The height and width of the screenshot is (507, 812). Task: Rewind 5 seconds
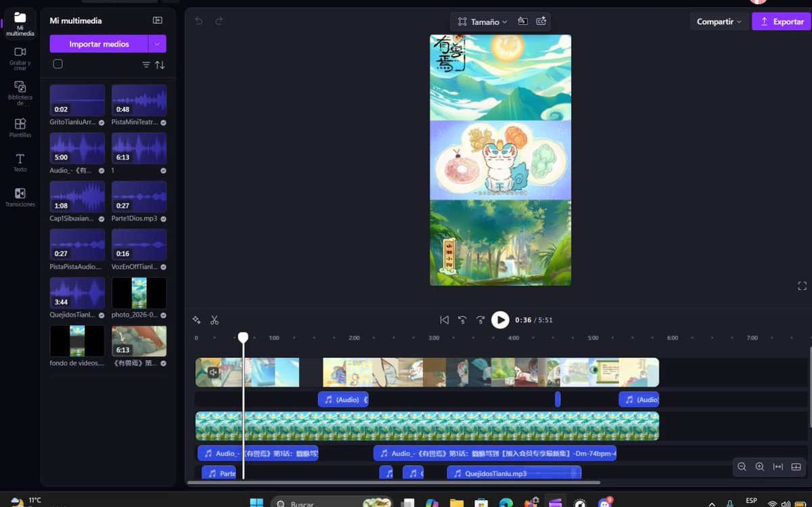click(462, 319)
